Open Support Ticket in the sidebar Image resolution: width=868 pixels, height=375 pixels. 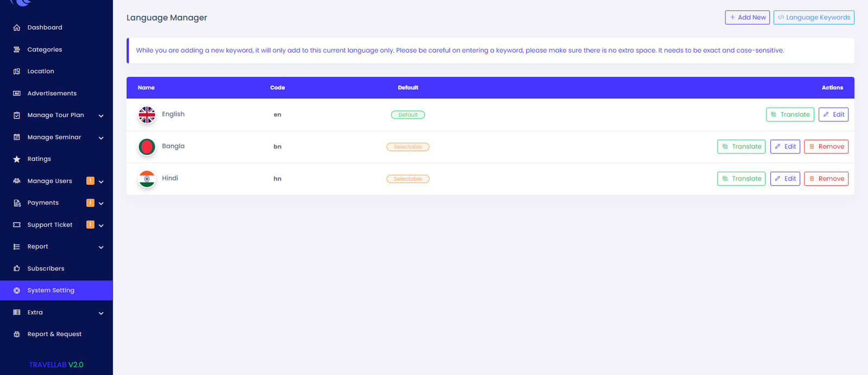pyautogui.click(x=50, y=225)
